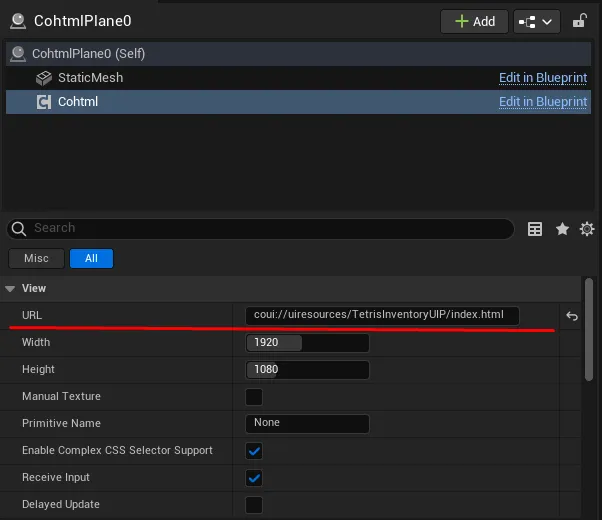Screen dimensions: 602x520
Task: Click the Width value slider field
Action: coord(307,343)
